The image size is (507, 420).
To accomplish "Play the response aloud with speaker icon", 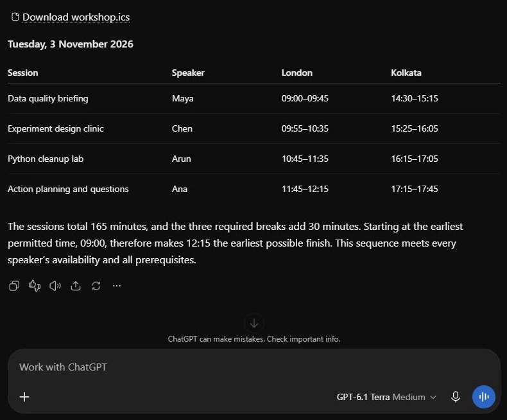I will 55,286.
